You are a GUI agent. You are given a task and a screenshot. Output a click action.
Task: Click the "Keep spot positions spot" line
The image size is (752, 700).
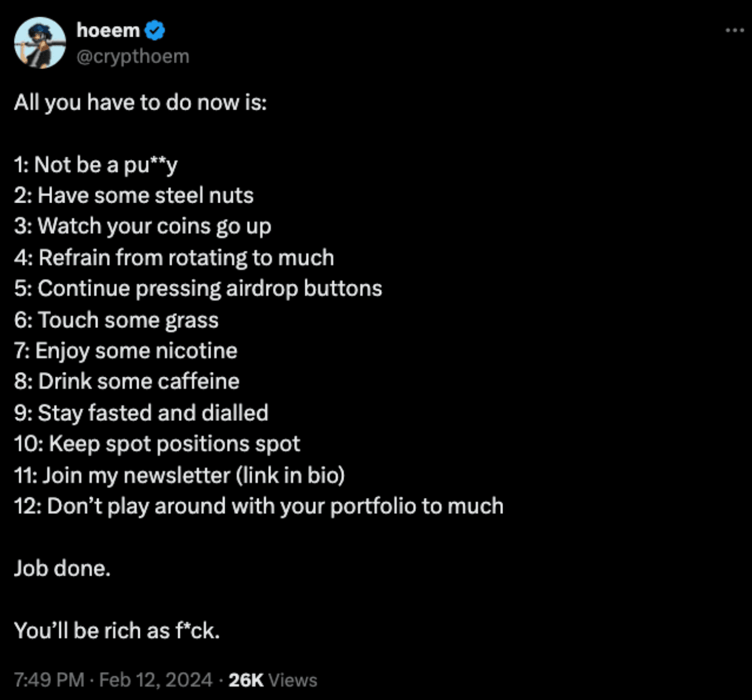click(157, 444)
